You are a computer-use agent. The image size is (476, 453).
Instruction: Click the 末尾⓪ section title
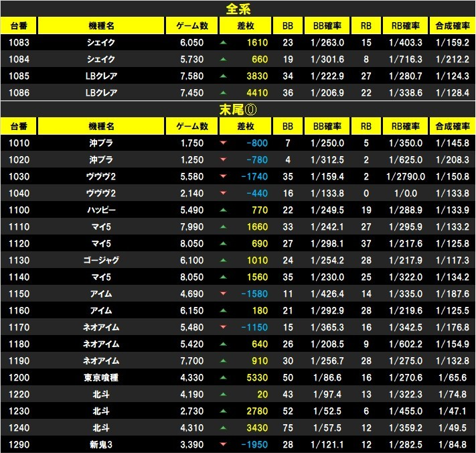tap(238, 110)
